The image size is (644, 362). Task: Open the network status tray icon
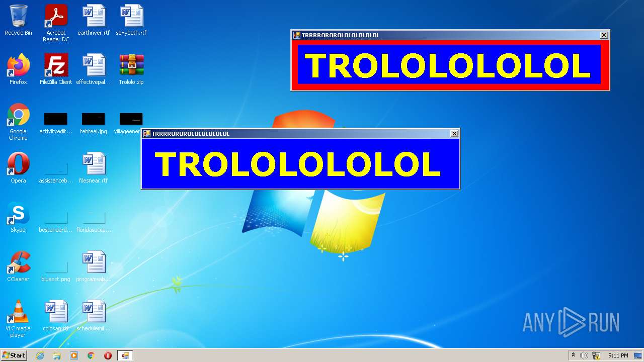596,355
